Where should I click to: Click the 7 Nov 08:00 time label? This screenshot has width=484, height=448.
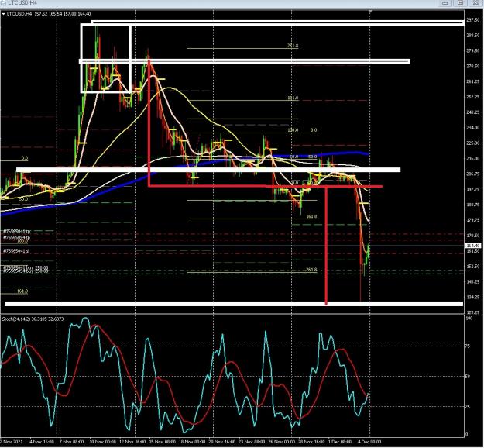(71, 442)
